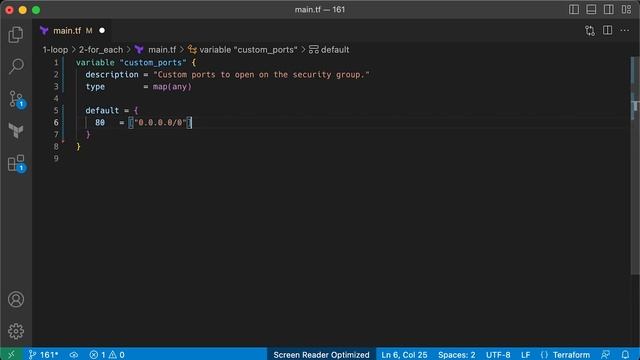
Task: Click line number 9 in the gutter
Action: tap(56, 158)
